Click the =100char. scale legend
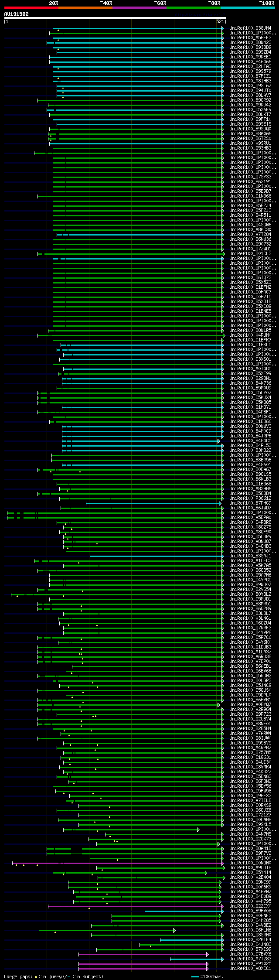This screenshot has height=980, width=279. pyautogui.click(x=207, y=977)
